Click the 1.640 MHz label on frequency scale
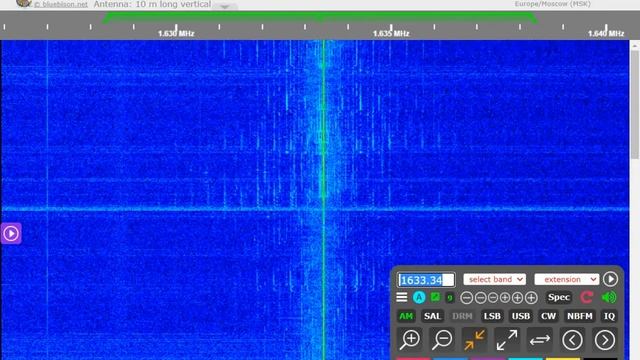The height and width of the screenshot is (360, 640). tap(606, 33)
